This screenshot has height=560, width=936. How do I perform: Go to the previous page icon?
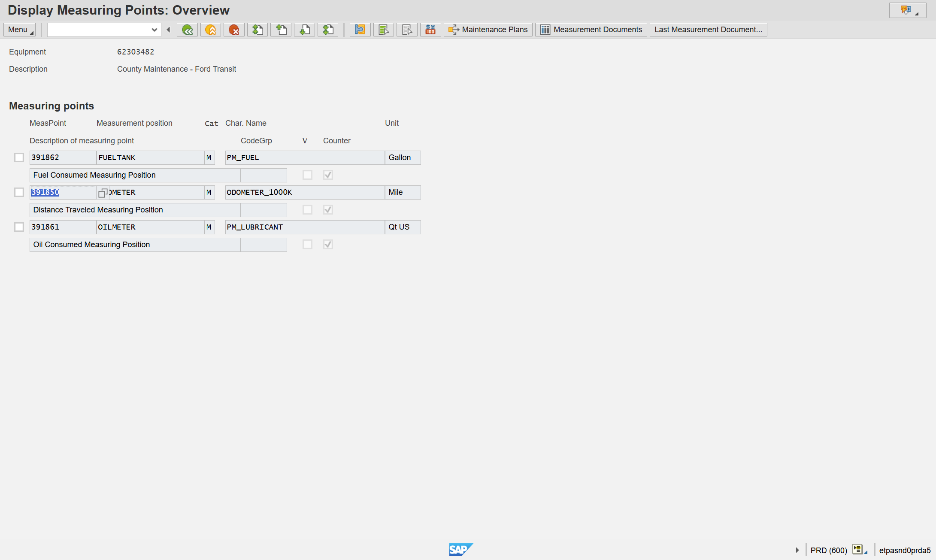pos(281,30)
